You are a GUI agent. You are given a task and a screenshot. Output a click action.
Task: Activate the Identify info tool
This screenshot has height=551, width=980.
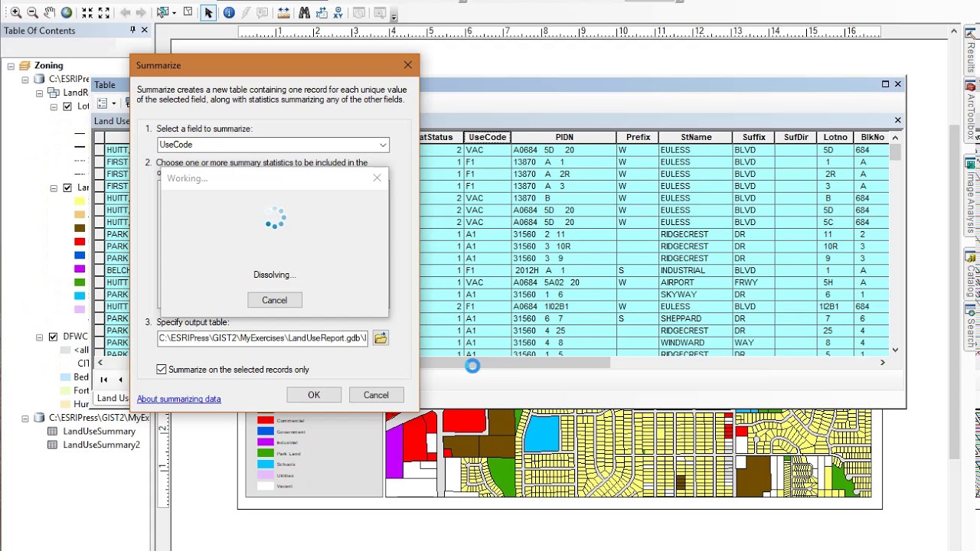[229, 13]
